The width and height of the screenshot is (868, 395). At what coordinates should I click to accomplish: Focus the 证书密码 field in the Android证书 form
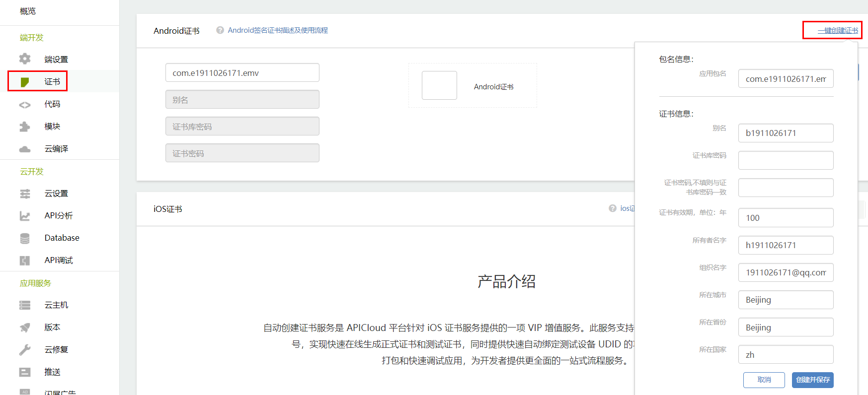pyautogui.click(x=242, y=153)
